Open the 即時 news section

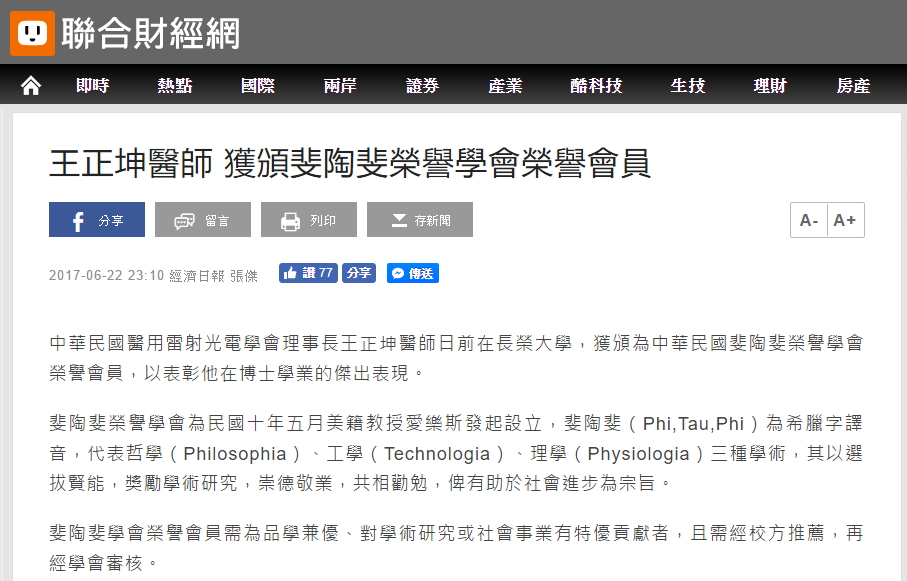[93, 86]
